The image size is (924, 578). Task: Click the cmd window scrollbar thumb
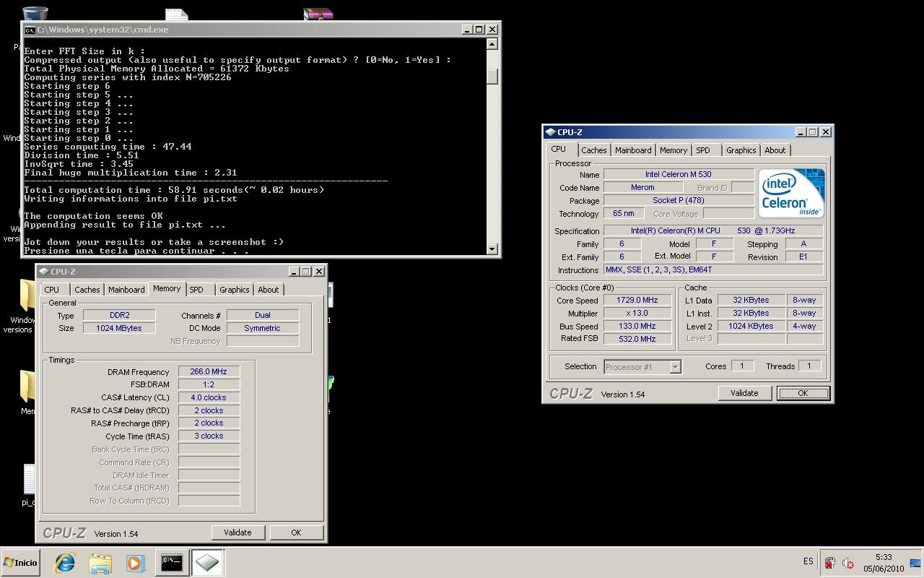tap(492, 76)
